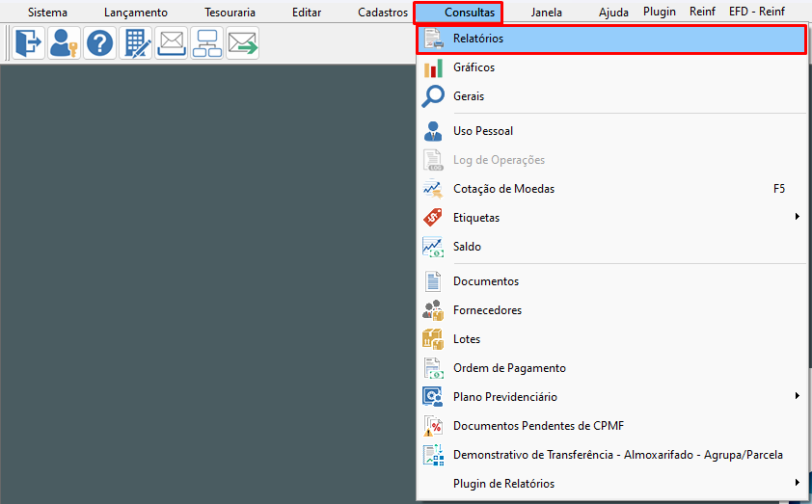Screen dimensions: 812x504
Task: Click the Gráficos bar chart icon
Action: [x=433, y=67]
